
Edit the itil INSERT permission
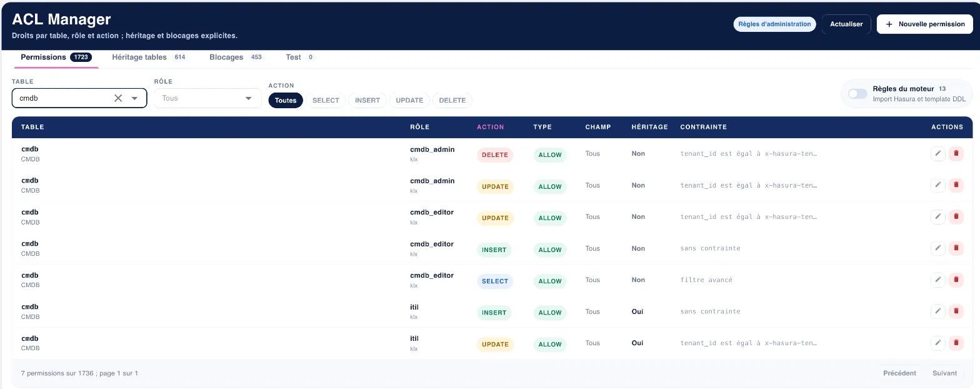pos(937,311)
